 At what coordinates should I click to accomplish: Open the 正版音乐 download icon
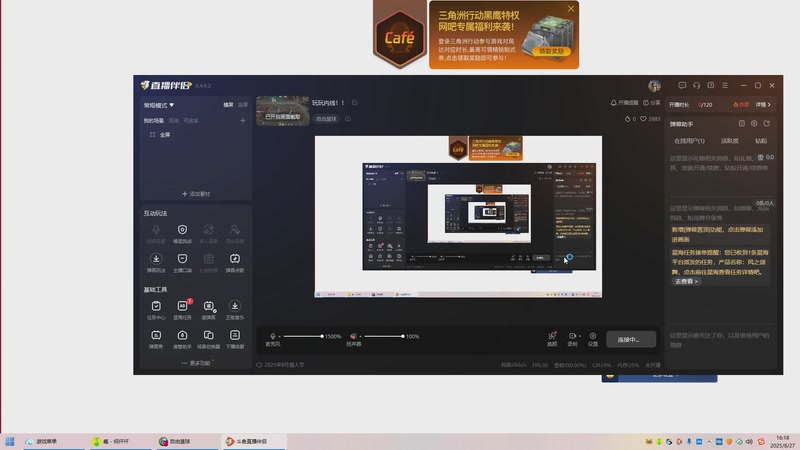pos(235,306)
